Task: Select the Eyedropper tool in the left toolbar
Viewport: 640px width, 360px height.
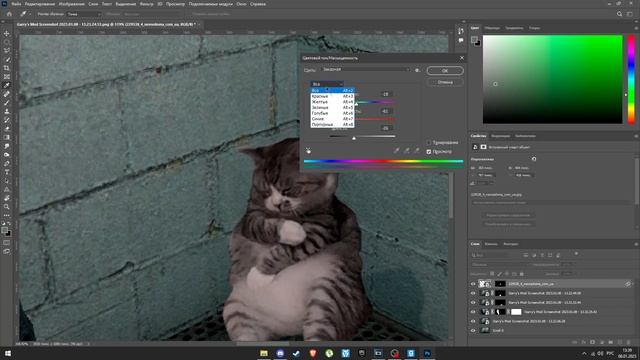Action: (x=7, y=85)
